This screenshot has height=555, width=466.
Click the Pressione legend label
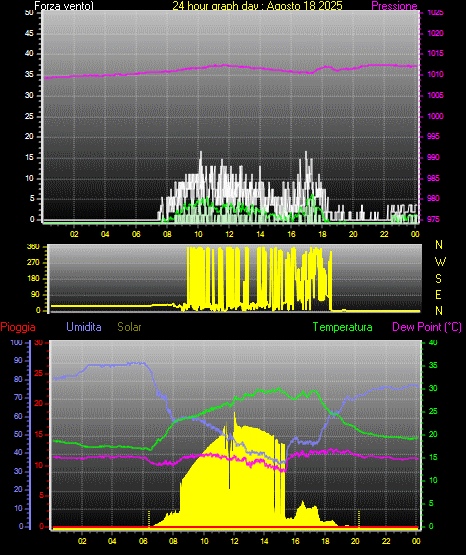(x=394, y=6)
